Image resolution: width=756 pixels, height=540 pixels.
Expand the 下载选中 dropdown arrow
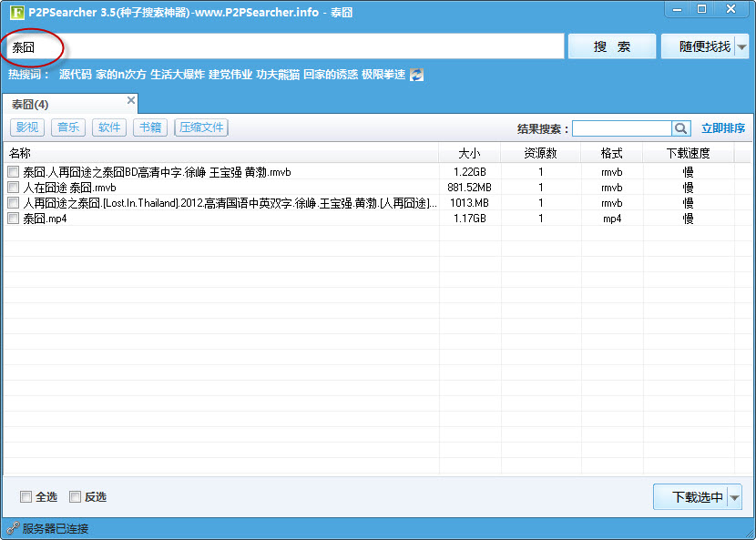[x=734, y=497]
